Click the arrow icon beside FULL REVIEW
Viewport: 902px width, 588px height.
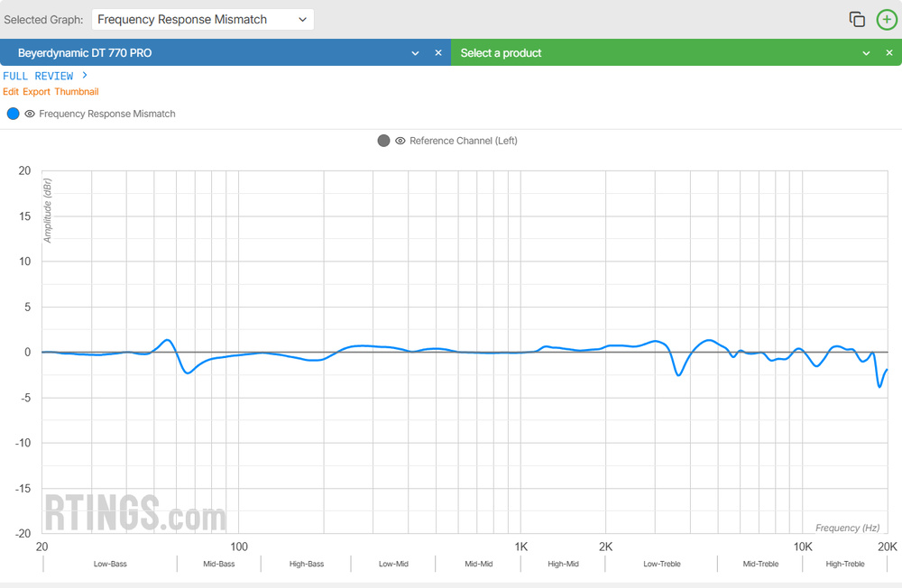[x=84, y=76]
